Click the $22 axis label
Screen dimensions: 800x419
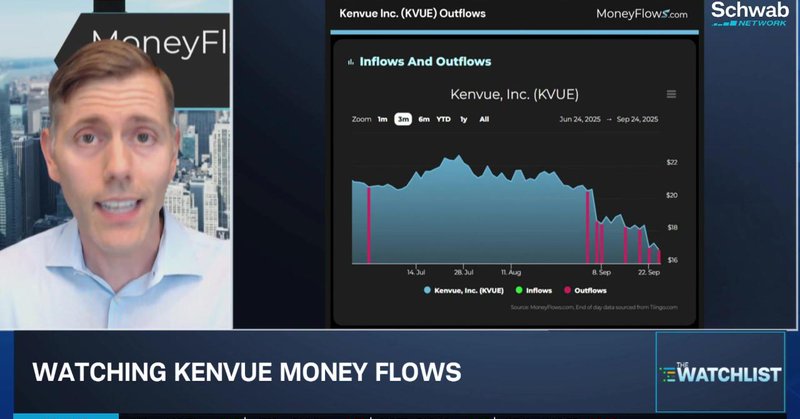click(x=672, y=162)
